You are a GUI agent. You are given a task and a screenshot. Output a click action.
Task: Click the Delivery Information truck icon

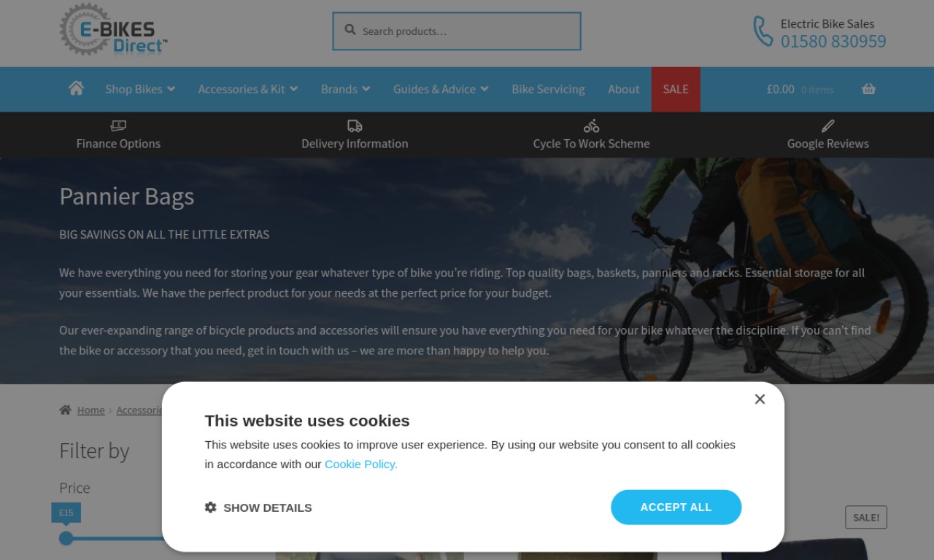pyautogui.click(x=355, y=125)
